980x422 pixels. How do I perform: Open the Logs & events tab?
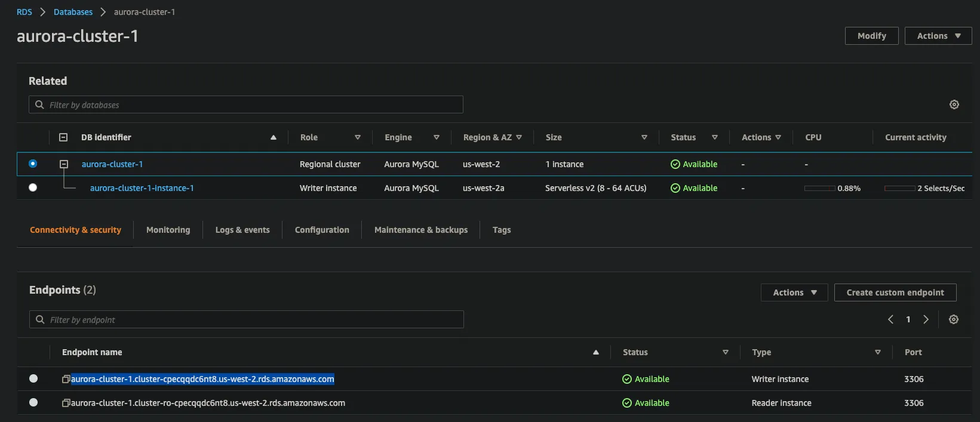point(242,230)
